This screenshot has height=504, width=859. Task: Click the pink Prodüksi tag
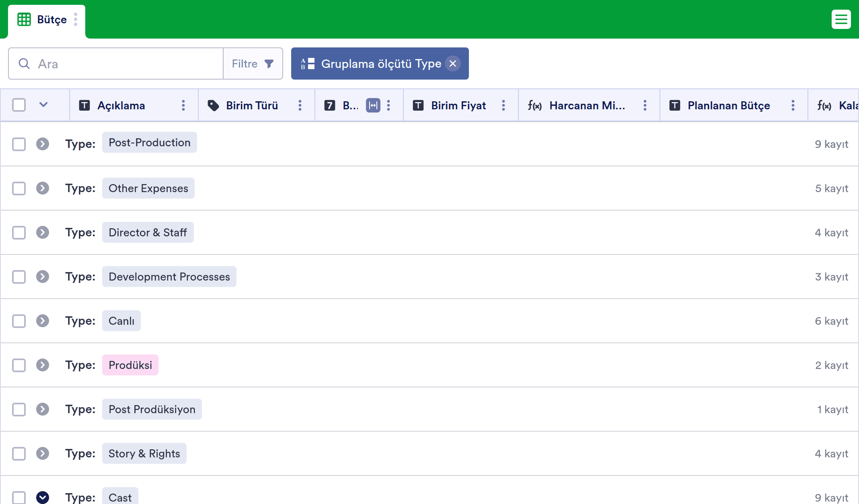coord(130,365)
